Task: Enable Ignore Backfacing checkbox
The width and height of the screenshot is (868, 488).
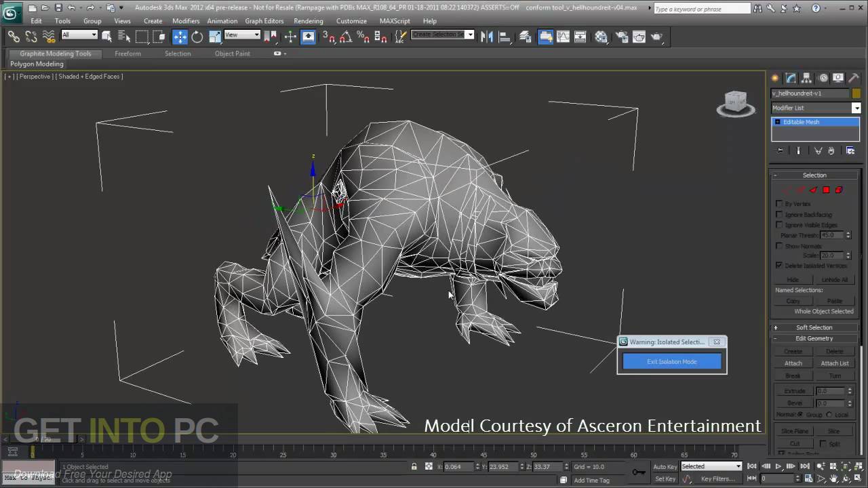Action: (x=779, y=214)
